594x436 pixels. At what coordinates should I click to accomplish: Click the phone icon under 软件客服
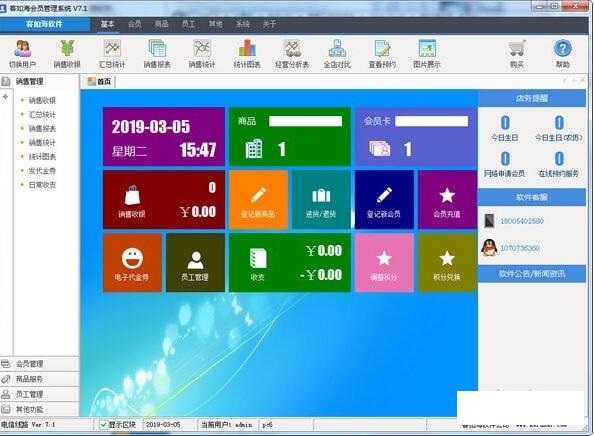(x=489, y=221)
